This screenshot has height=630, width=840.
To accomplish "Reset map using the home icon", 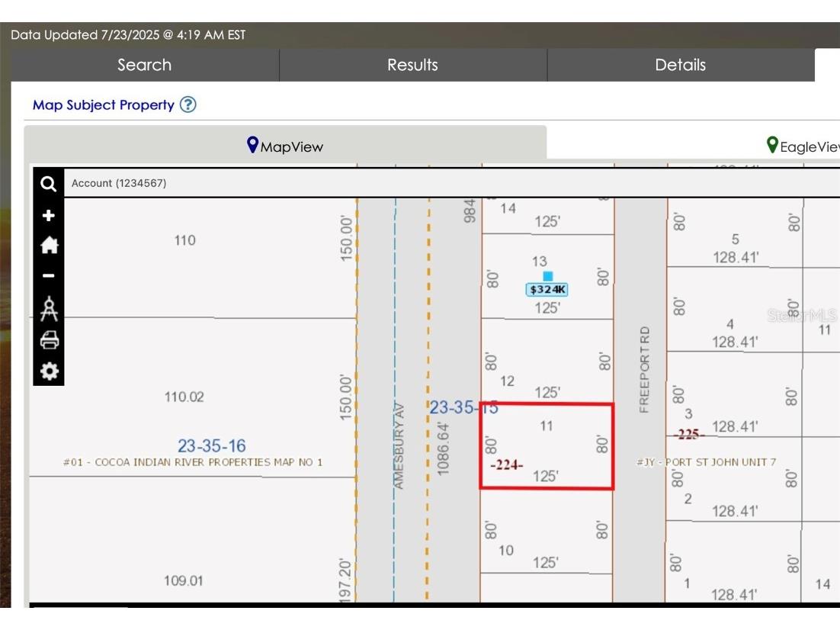I will (x=48, y=245).
